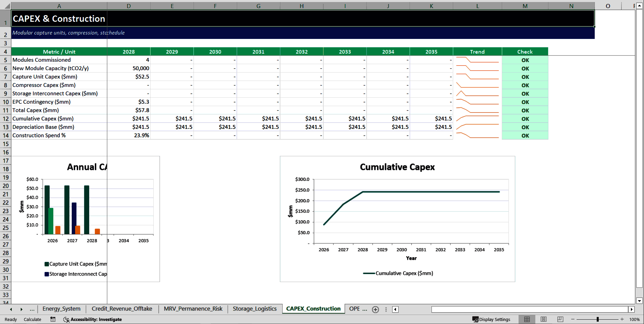Click the Capture Unit Capex legend entry
644x324 pixels.
(x=76, y=264)
